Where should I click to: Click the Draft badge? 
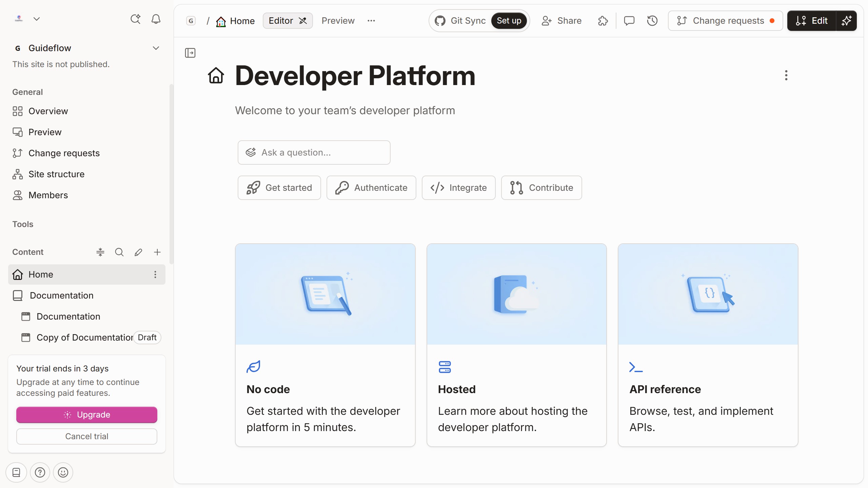[x=147, y=338]
